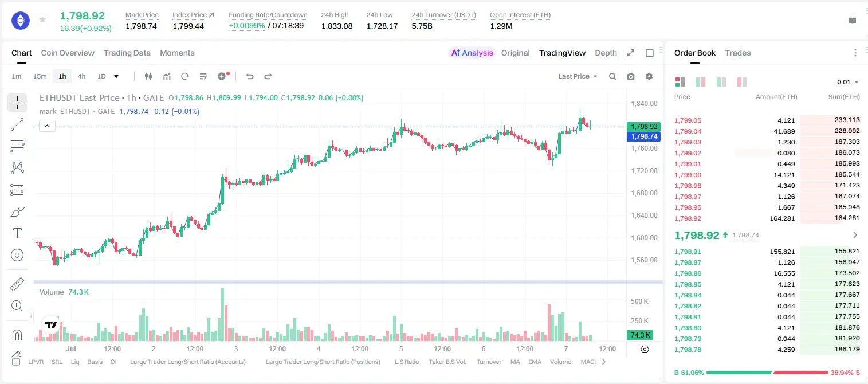
Task: Select the trend line drawing tool
Action: coord(17,124)
